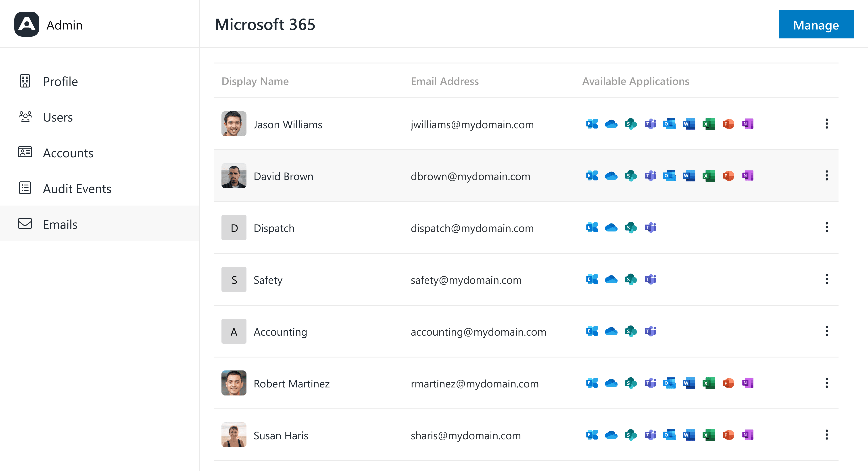Click the Dispatch 'D' avatar
Viewport: 868px width, 471px height.
point(234,228)
